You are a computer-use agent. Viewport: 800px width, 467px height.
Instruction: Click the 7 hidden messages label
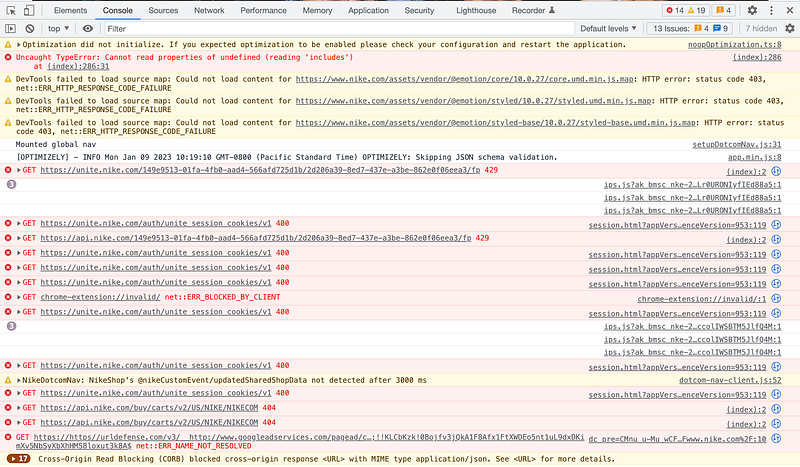pyautogui.click(x=761, y=29)
